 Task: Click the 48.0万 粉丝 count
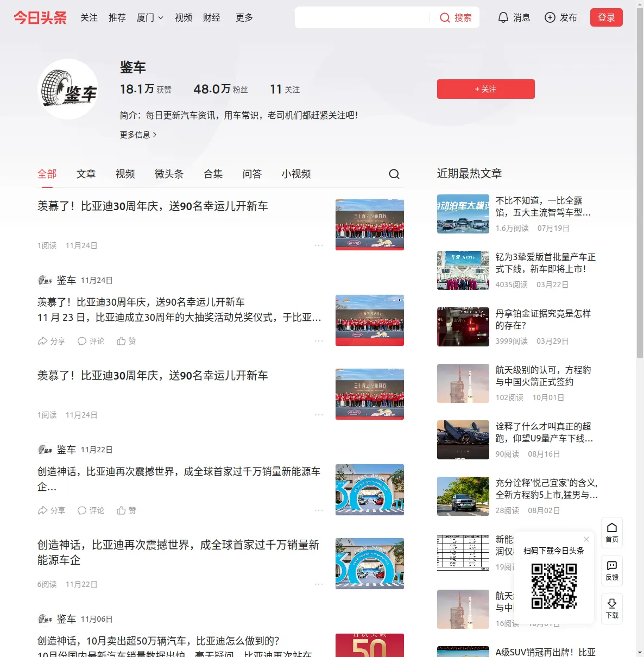[220, 89]
